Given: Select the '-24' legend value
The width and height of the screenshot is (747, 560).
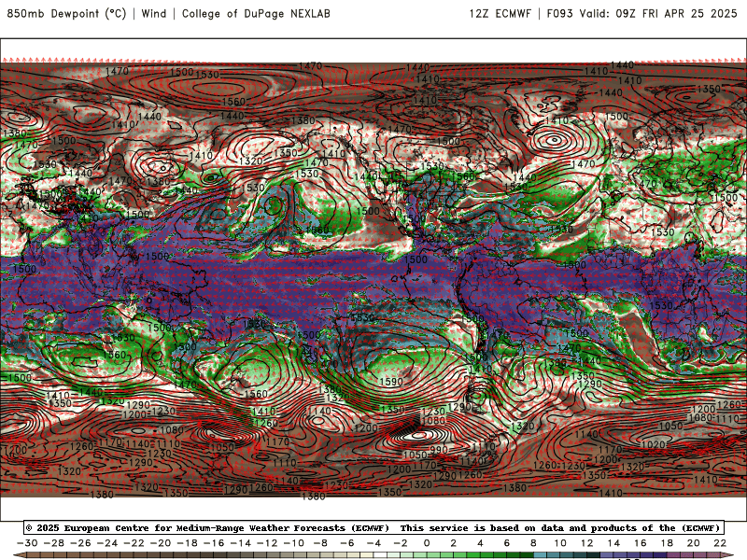Looking at the screenshot, I should pos(107,543).
